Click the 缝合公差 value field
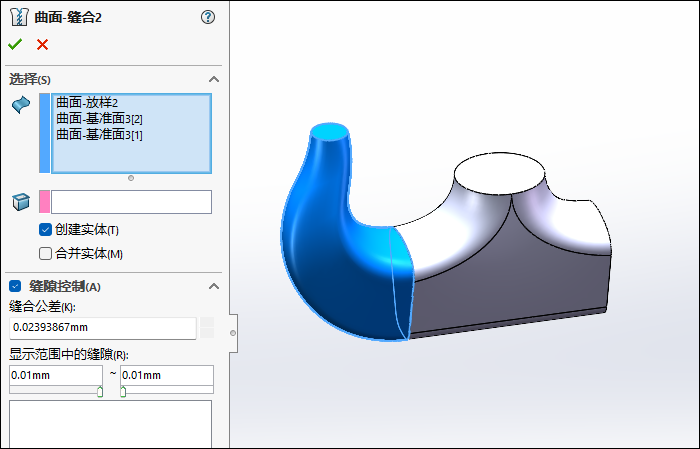 [x=103, y=327]
